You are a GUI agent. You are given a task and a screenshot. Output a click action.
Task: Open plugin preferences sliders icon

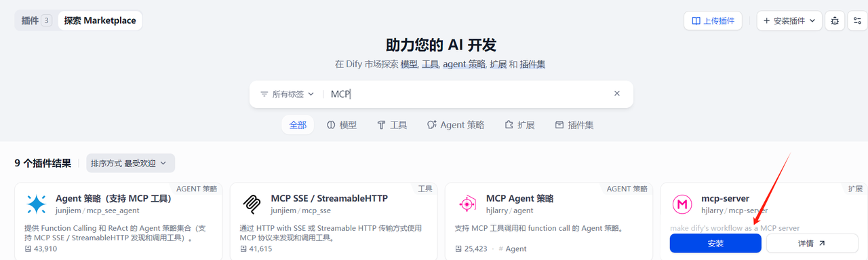point(858,20)
